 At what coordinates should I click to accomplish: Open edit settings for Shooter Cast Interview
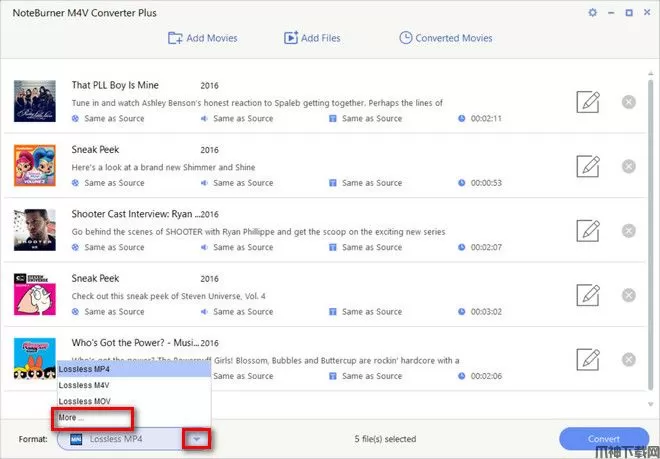click(x=588, y=230)
